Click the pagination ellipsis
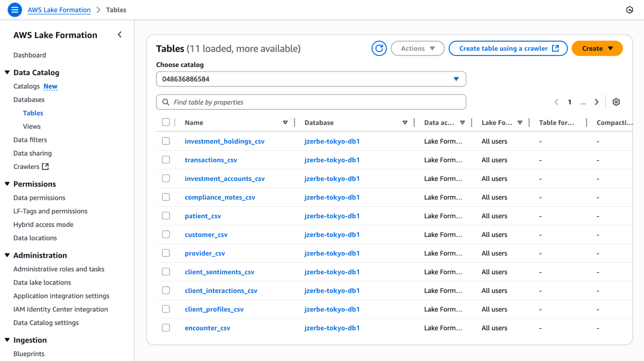The height and width of the screenshot is (361, 644). tap(583, 103)
